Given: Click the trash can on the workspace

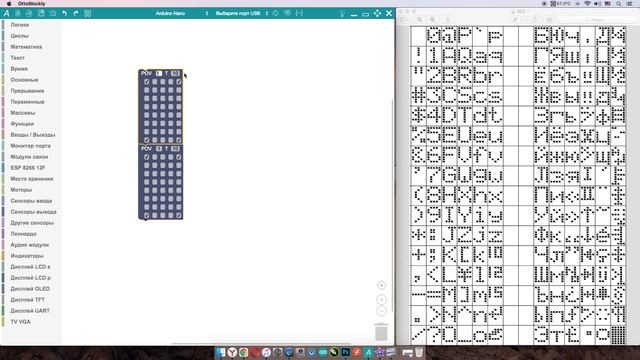Looking at the screenshot, I should (381, 332).
